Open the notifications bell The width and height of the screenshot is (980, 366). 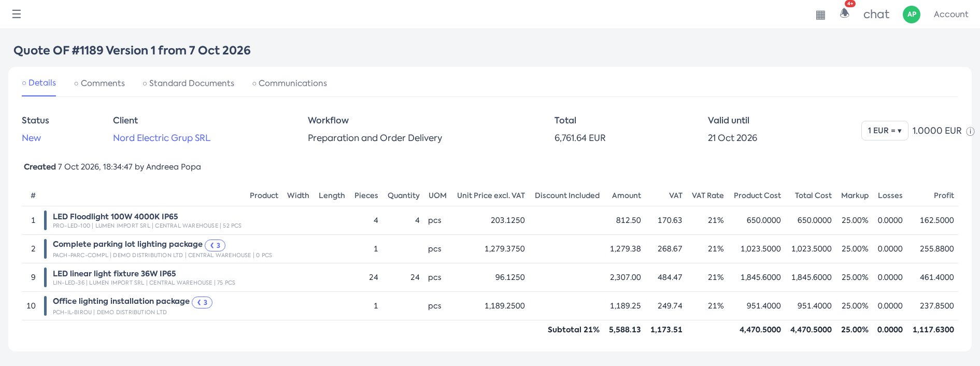coord(845,13)
